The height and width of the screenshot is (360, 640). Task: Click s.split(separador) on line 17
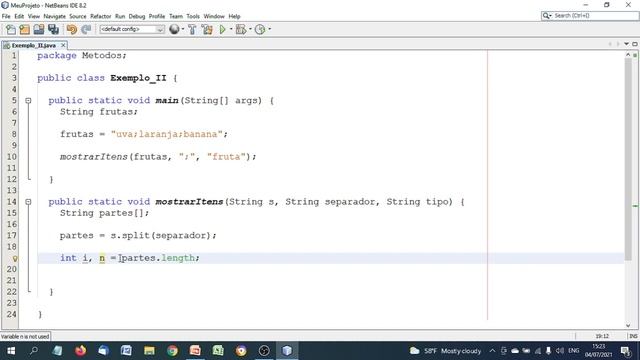tap(160, 236)
